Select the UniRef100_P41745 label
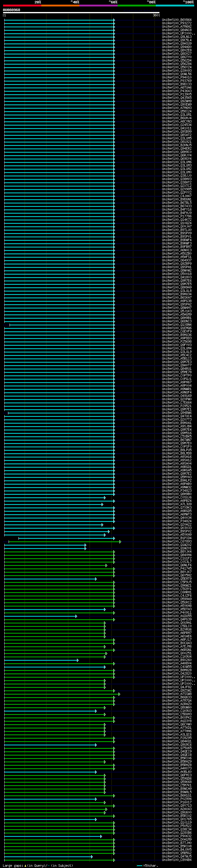Viewport: 197px width, 868px height. point(177,569)
